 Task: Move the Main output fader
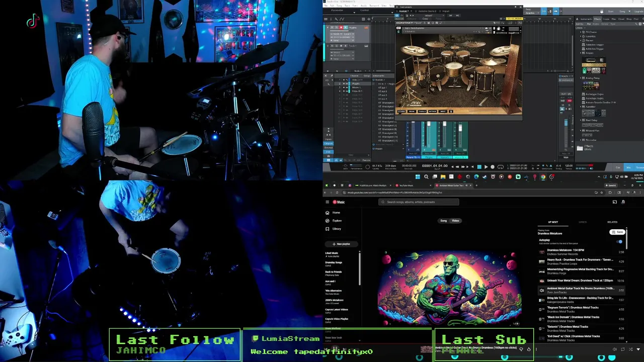566,123
